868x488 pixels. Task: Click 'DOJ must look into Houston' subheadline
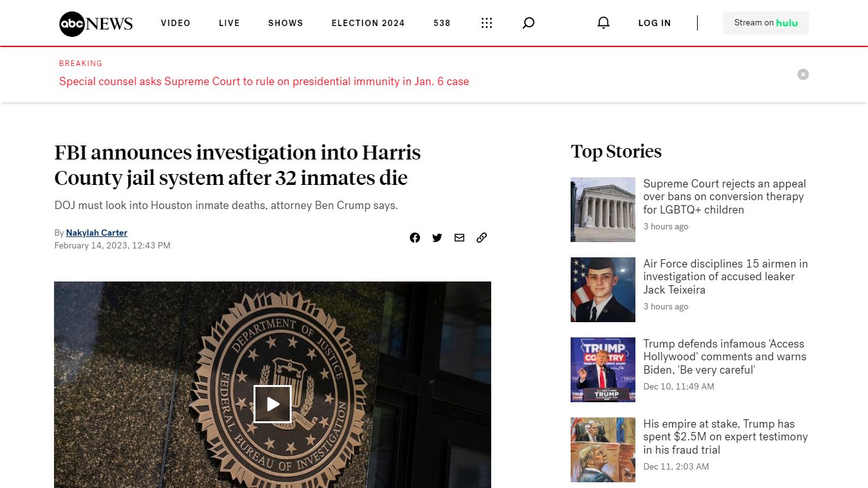(226, 206)
